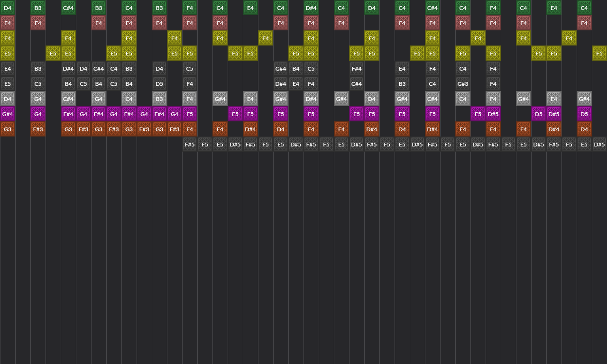Click the dark gray F#4 note block
The image size is (607, 364).
click(x=357, y=69)
